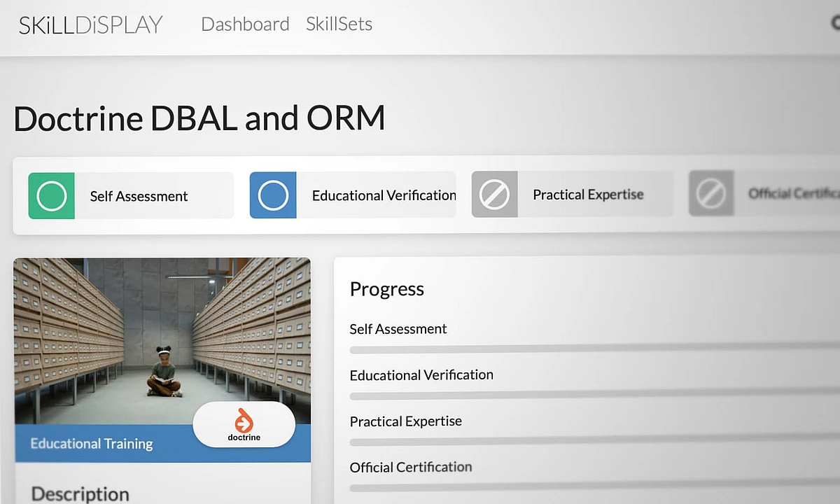Click the SkillDisplay logo
Viewport: 840px width, 504px height.
(x=90, y=24)
